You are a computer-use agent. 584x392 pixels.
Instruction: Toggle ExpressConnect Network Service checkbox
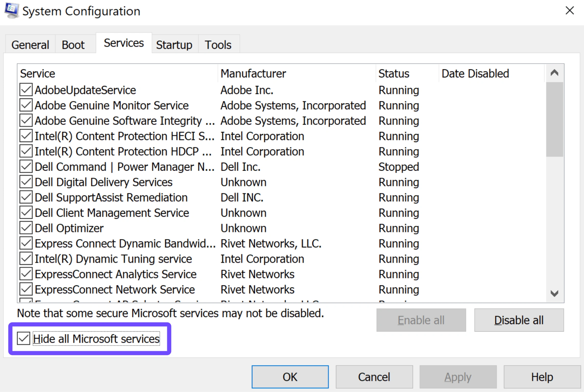[26, 289]
